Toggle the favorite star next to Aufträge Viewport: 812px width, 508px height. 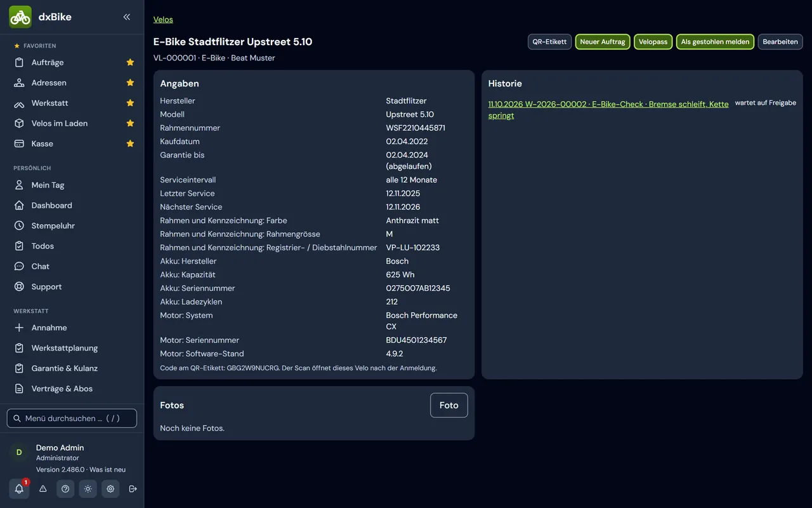click(130, 62)
